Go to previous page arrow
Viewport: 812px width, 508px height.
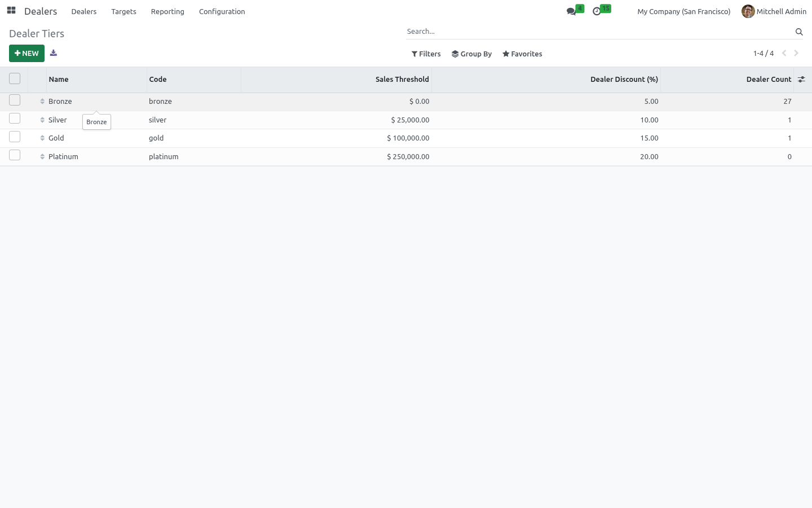coord(784,53)
